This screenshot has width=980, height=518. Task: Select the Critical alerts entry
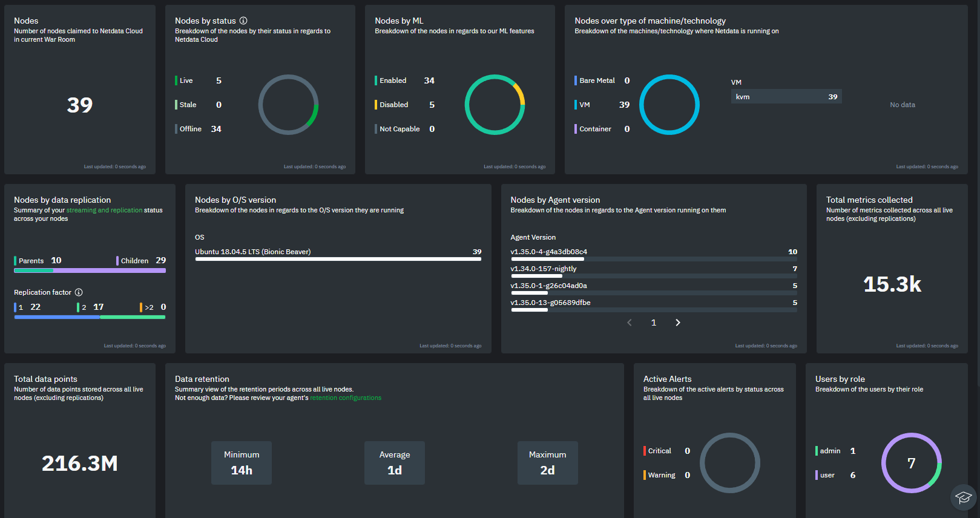pos(667,451)
